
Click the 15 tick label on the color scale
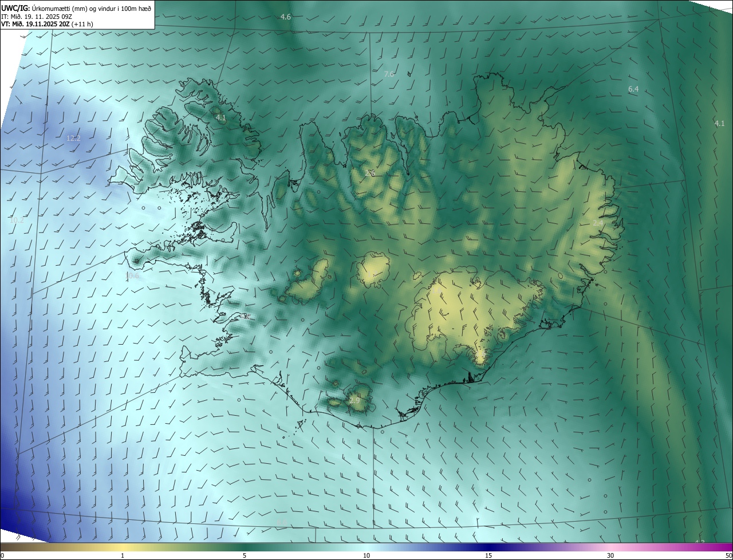point(488,555)
